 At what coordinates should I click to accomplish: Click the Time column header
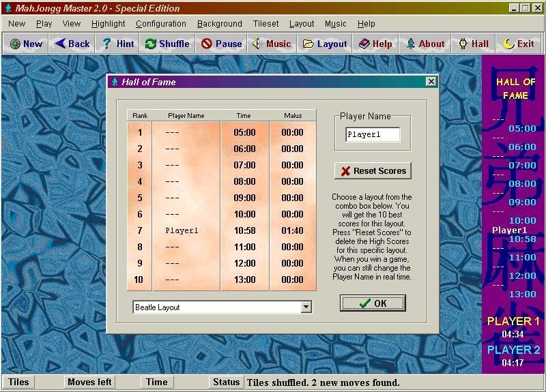click(x=244, y=115)
